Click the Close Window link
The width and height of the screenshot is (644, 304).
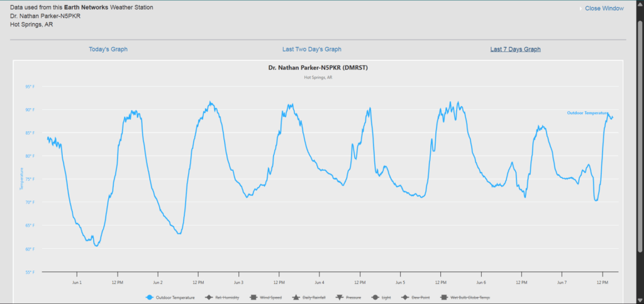point(604,8)
